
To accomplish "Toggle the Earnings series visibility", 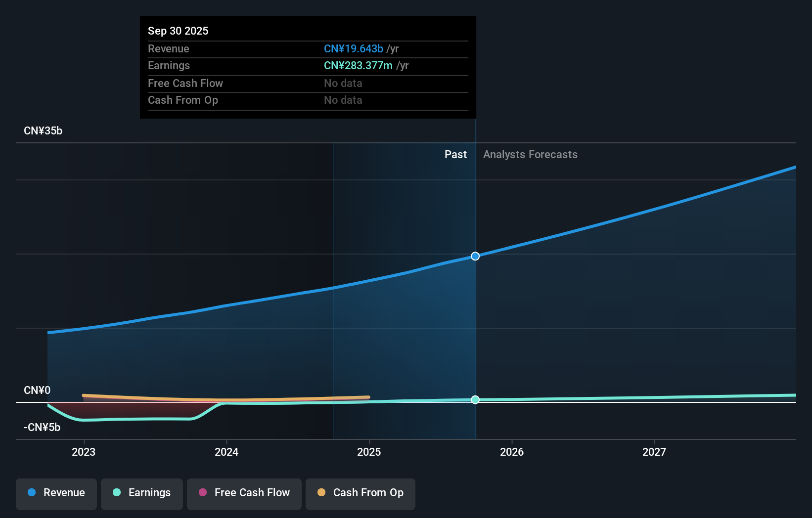I will [x=141, y=494].
